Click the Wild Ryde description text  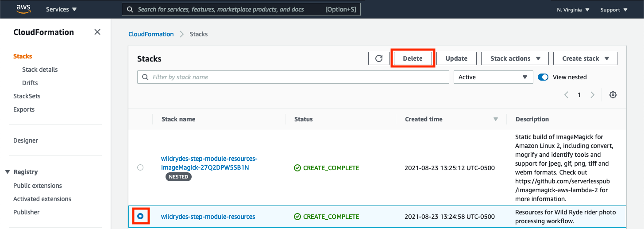point(565,217)
